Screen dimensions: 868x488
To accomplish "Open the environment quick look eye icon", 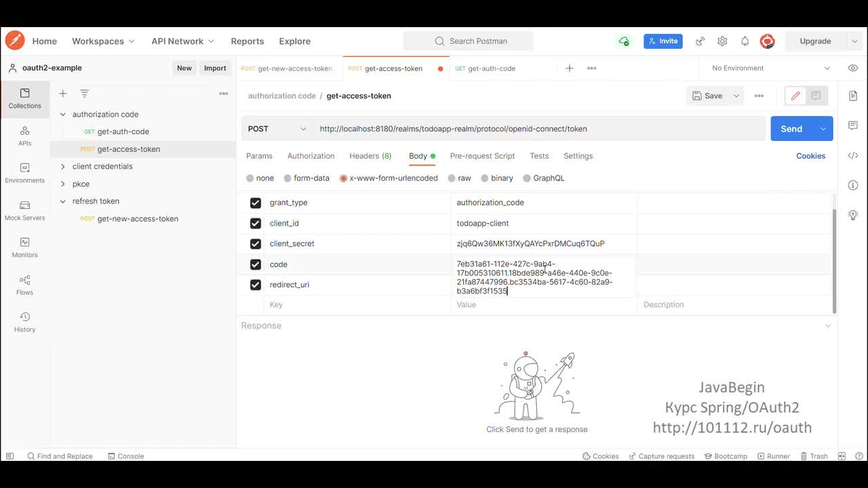I will (853, 68).
